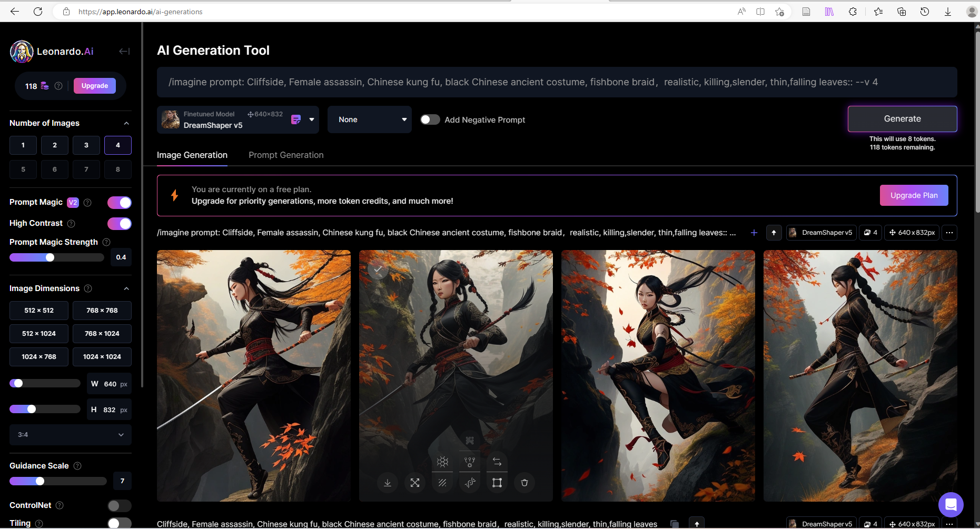
Task: Select 3 for Number of Images
Action: click(86, 145)
